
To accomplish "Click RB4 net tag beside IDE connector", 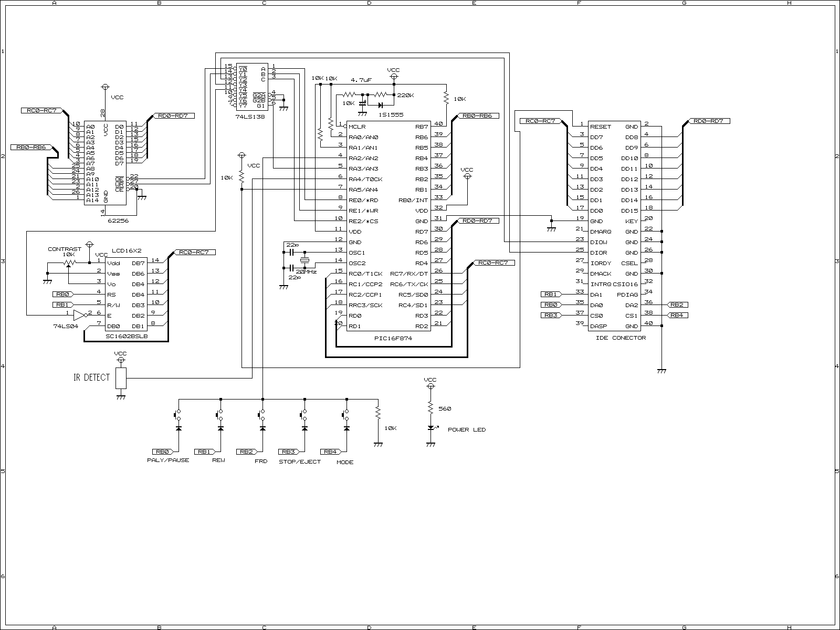I will coord(677,315).
